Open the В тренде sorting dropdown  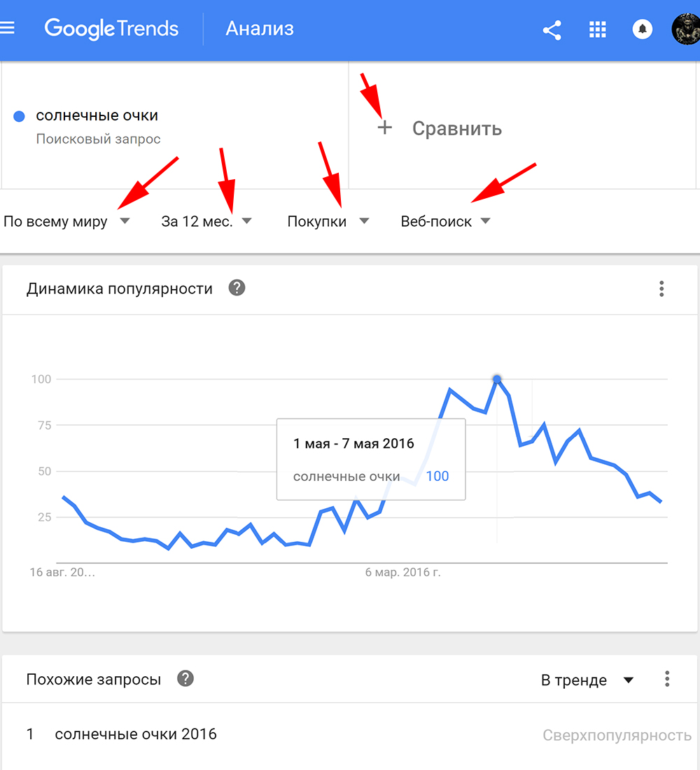click(588, 679)
